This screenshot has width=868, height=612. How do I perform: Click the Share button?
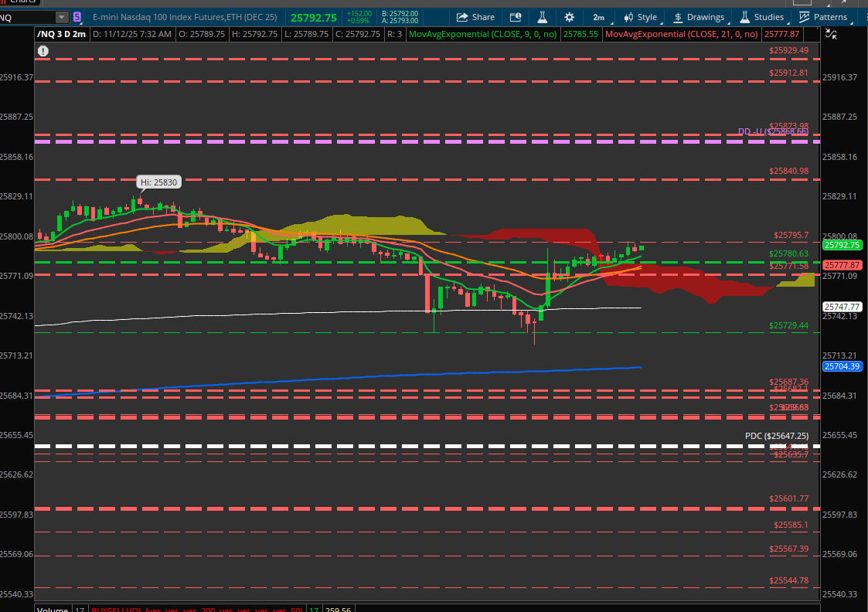[475, 17]
